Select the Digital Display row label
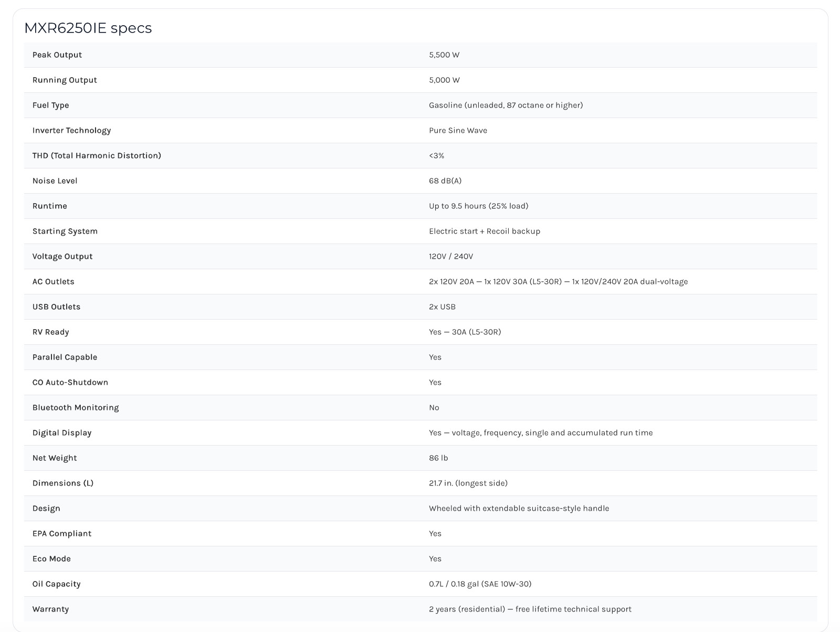 point(62,433)
